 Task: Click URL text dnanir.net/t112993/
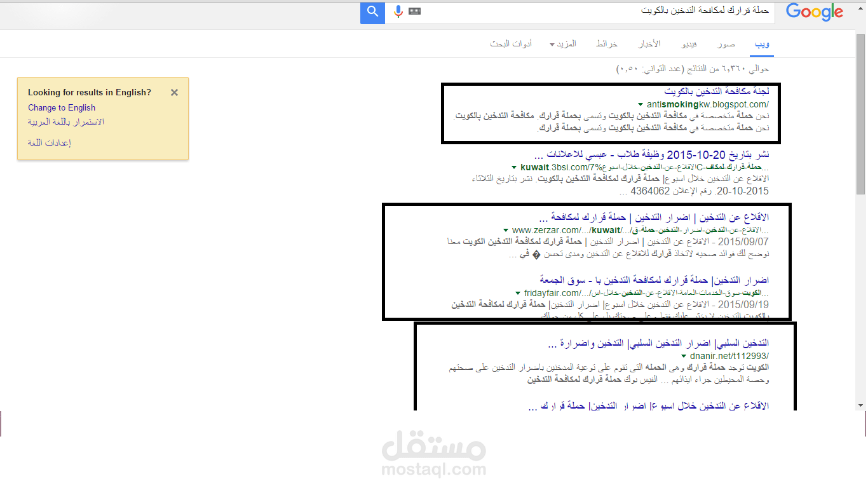pyautogui.click(x=729, y=356)
